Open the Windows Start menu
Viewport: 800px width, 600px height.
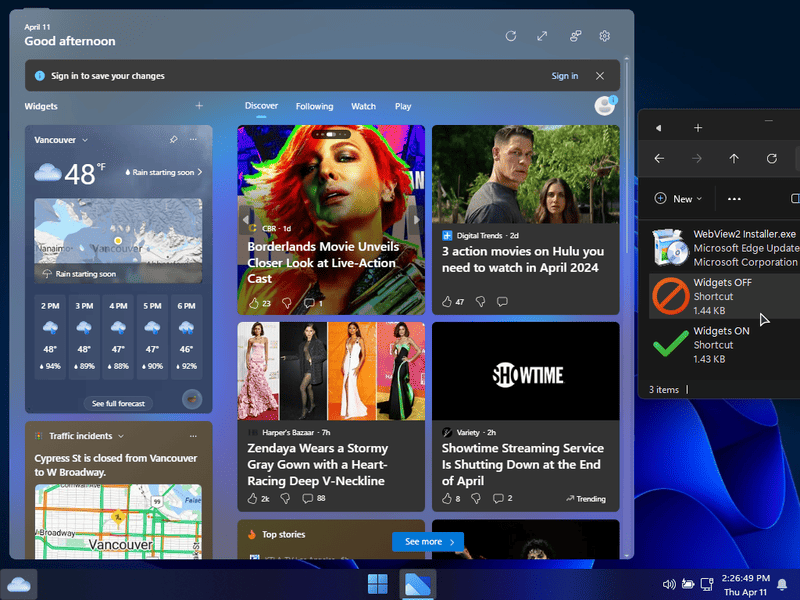378,584
